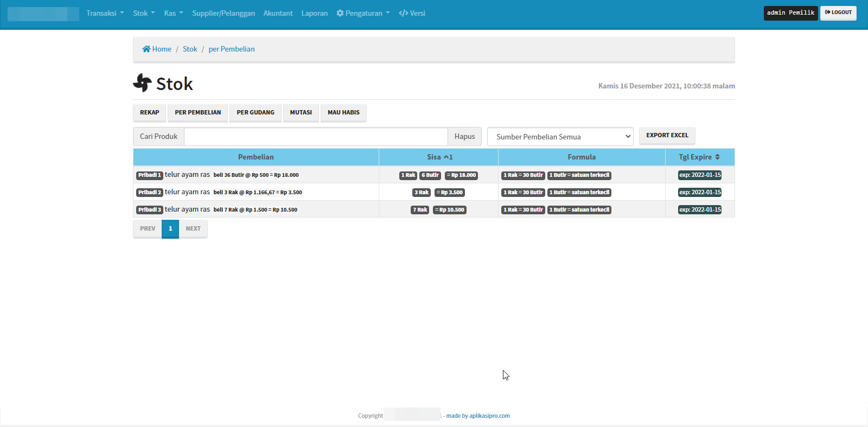The width and height of the screenshot is (868, 427).
Task: Click the Stok fan logo icon
Action: (142, 83)
